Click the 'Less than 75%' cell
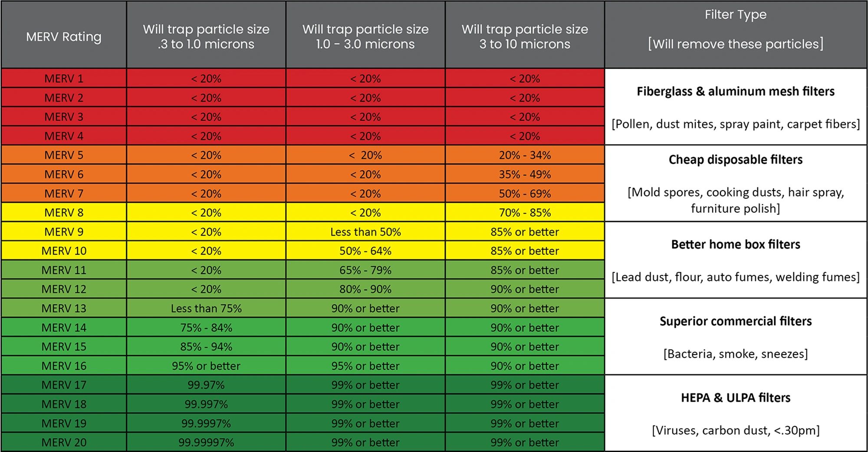 [206, 308]
